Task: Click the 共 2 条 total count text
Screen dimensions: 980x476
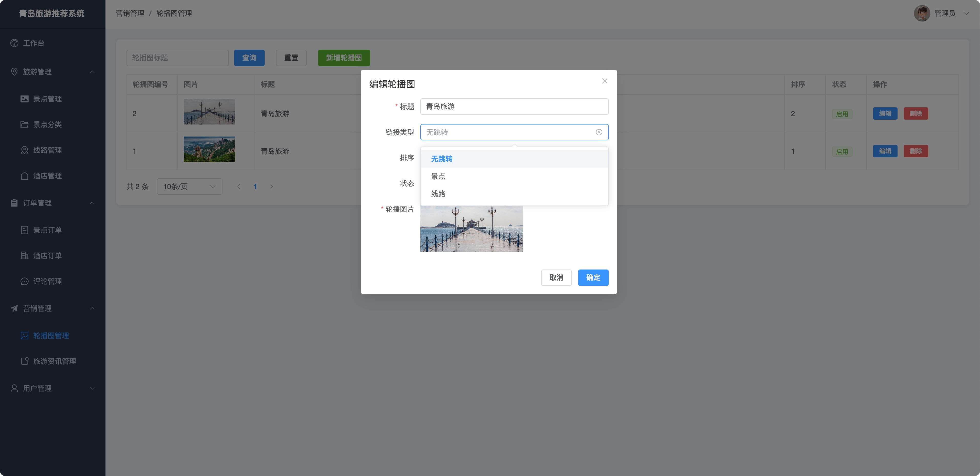Action: pos(137,187)
